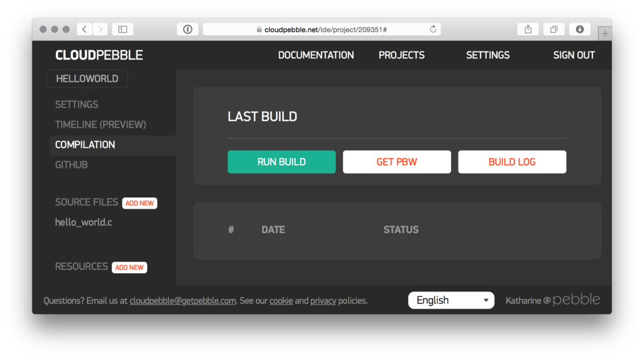View the Build Log

tap(512, 161)
